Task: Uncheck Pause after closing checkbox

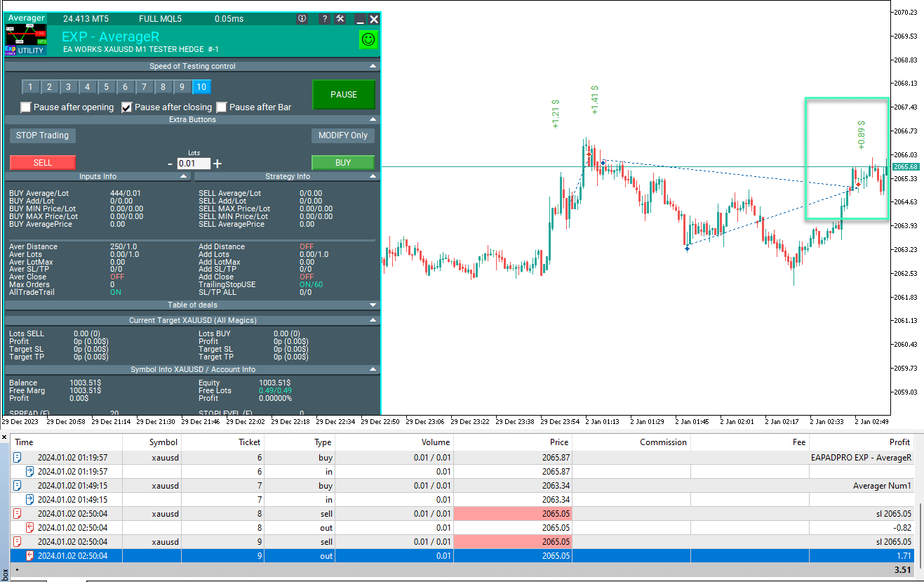Action: pos(127,107)
